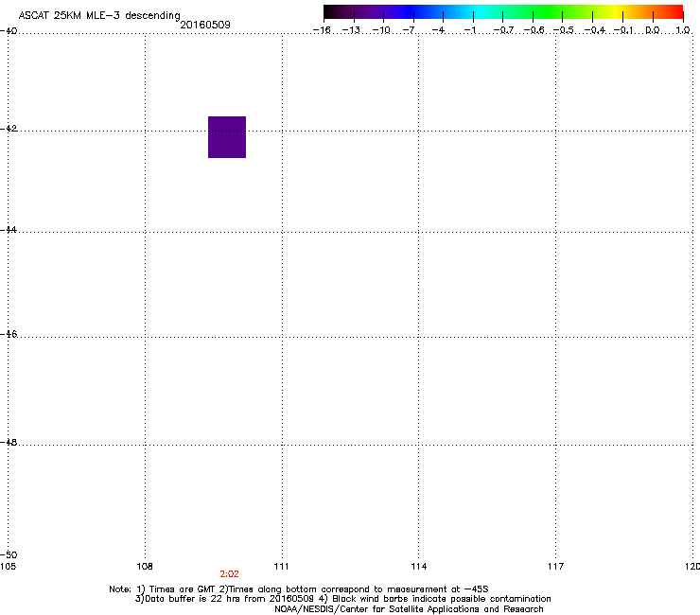700x615 pixels.
Task: Click the 117 longitude axis label
Action: pos(556,567)
